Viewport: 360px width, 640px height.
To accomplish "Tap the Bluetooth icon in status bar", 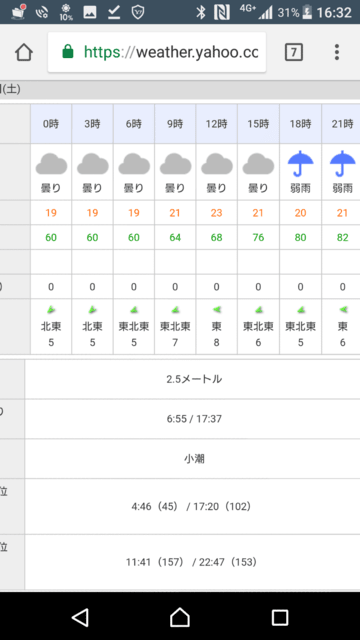I will 200,12.
